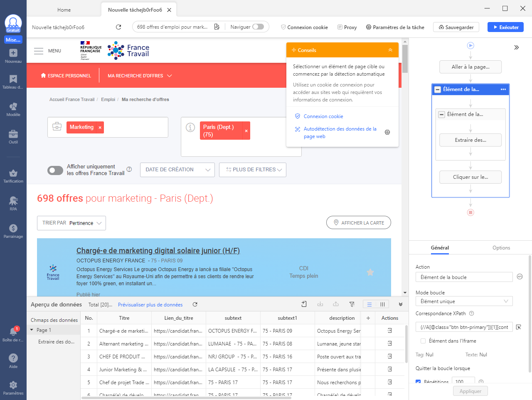Refresh the data preview
This screenshot has height=400, width=532.
[195, 304]
